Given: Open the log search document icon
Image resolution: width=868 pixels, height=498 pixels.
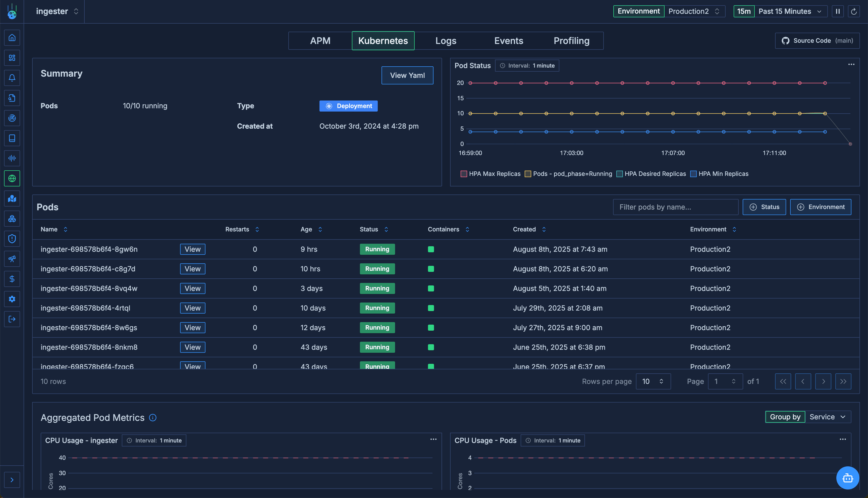Looking at the screenshot, I should pyautogui.click(x=12, y=98).
